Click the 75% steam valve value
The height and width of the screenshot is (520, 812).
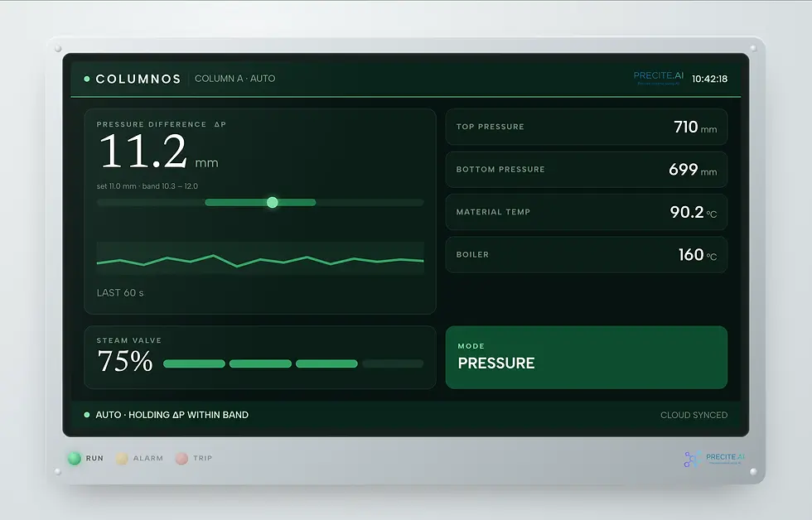(125, 361)
